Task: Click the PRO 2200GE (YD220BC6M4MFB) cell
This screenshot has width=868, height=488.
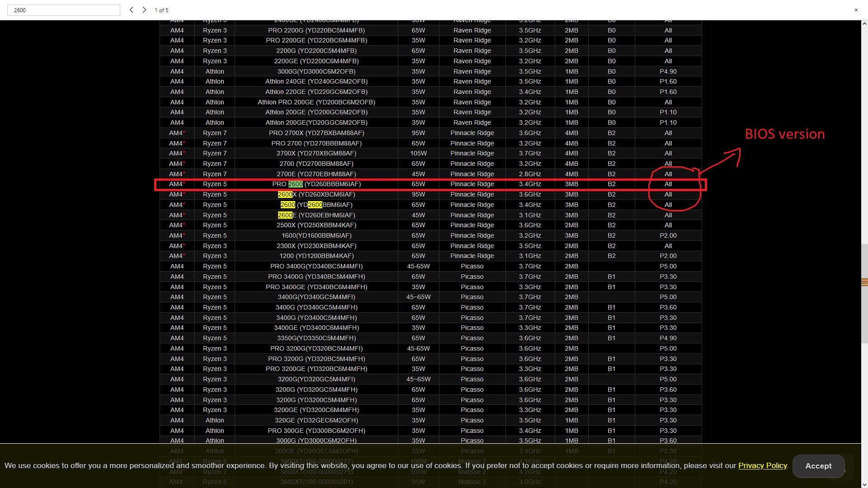Action: tap(316, 40)
